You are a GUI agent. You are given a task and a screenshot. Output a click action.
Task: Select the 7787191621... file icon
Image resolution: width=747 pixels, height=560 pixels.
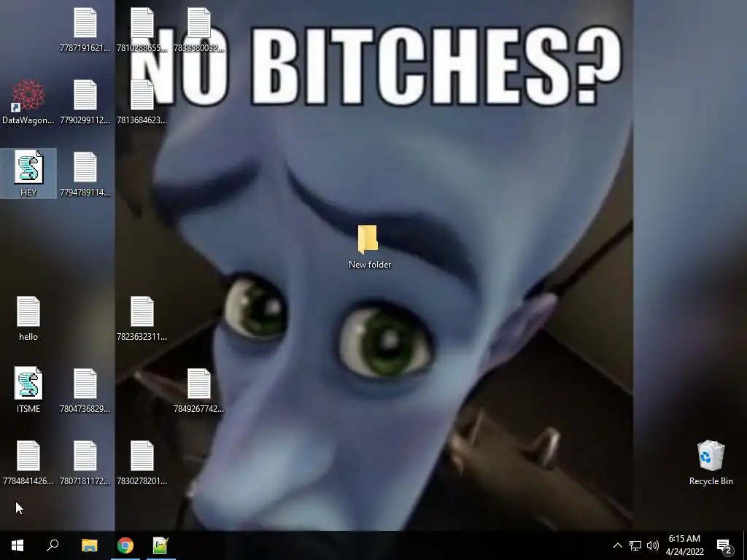(x=85, y=23)
